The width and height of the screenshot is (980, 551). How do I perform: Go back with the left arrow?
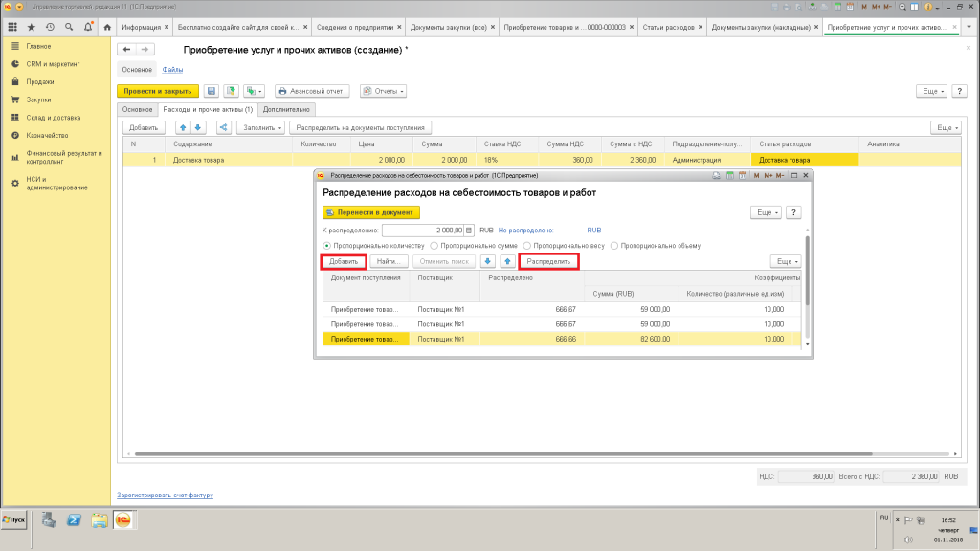click(x=127, y=50)
